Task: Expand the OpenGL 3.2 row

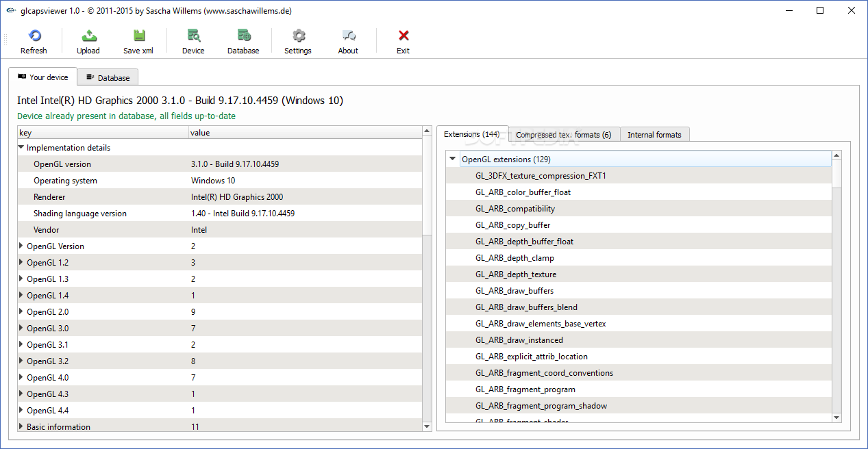Action: pos(21,361)
